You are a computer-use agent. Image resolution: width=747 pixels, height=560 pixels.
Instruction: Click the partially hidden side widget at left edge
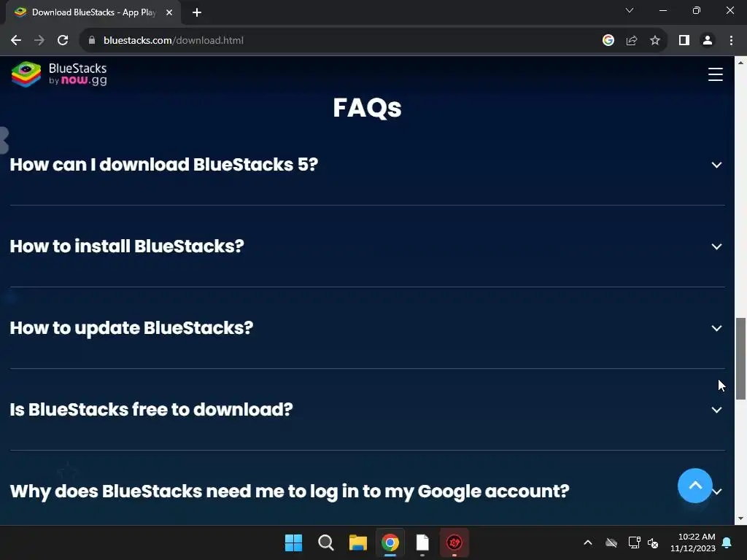pos(4,141)
